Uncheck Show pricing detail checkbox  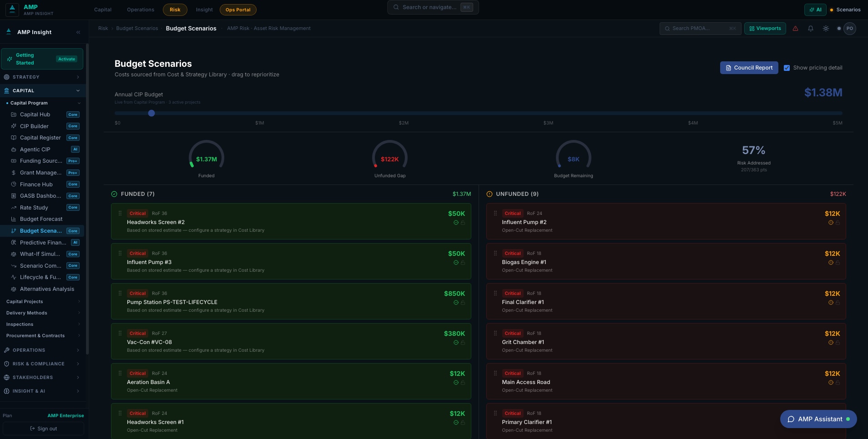pyautogui.click(x=787, y=68)
